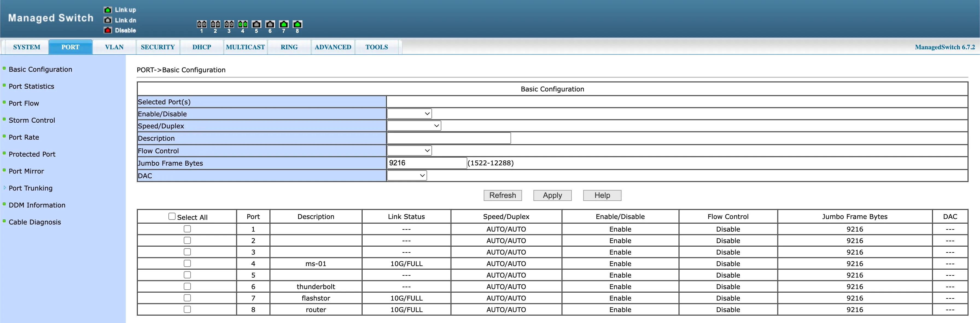Open the MULTICAST tab
Image resolution: width=980 pixels, height=323 pixels.
tap(245, 47)
